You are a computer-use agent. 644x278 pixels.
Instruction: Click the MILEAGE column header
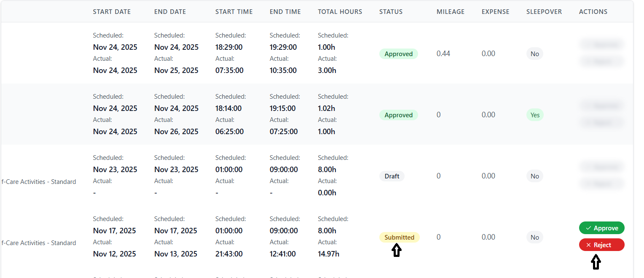click(450, 12)
